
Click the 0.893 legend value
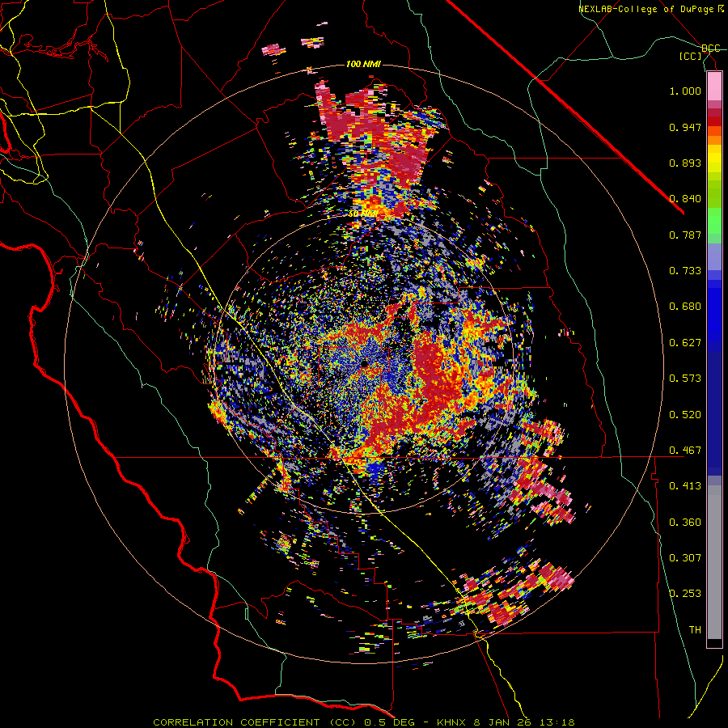(685, 163)
